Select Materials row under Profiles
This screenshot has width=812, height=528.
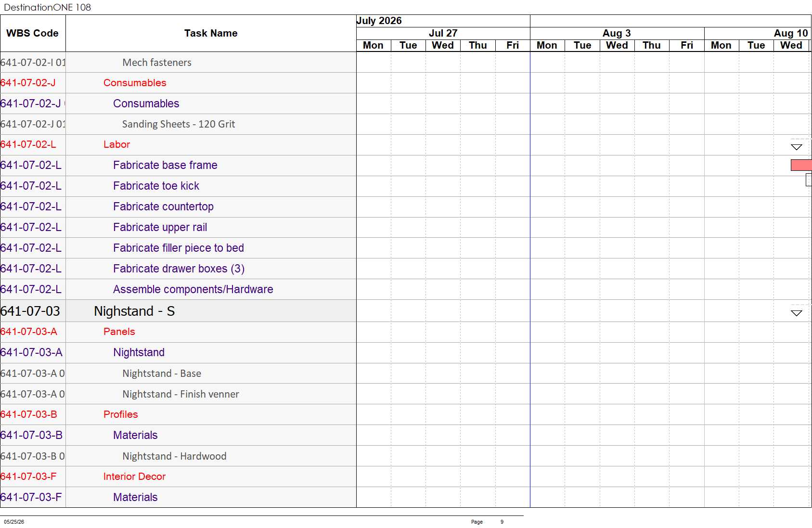178,435
